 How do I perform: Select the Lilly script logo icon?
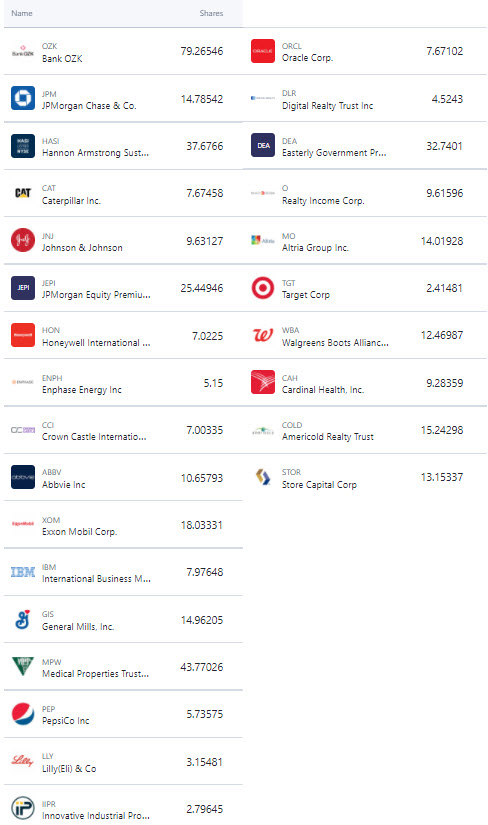pos(23,761)
